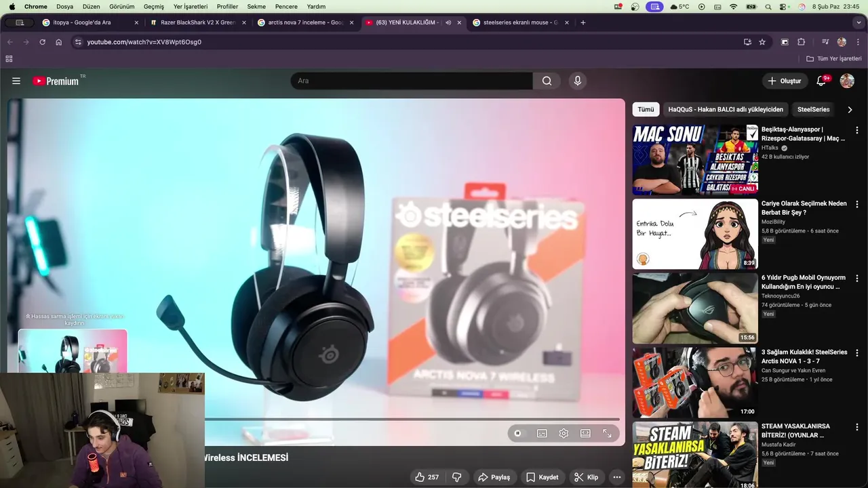Open options for STEAM YASAKLANIRSA BİTERİZ video
This screenshot has width=868, height=488.
point(856,427)
